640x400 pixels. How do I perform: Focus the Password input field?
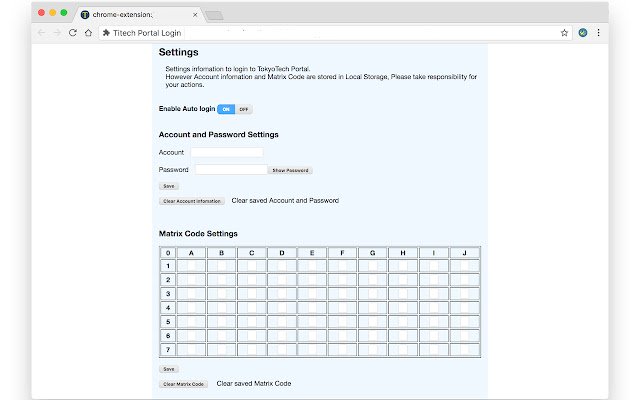[231, 169]
